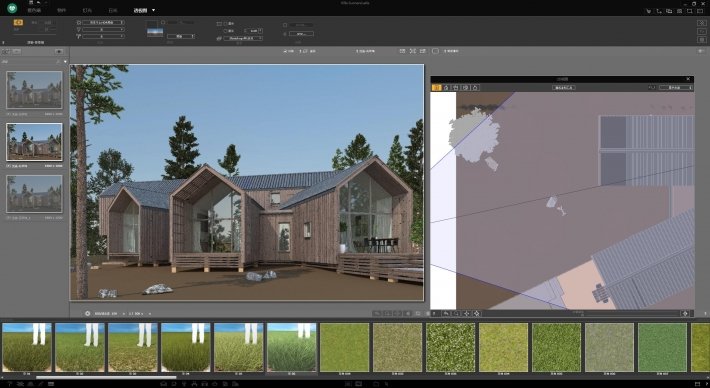This screenshot has height=388, width=710.
Task: Click the green app logo button
Action: click(x=12, y=8)
